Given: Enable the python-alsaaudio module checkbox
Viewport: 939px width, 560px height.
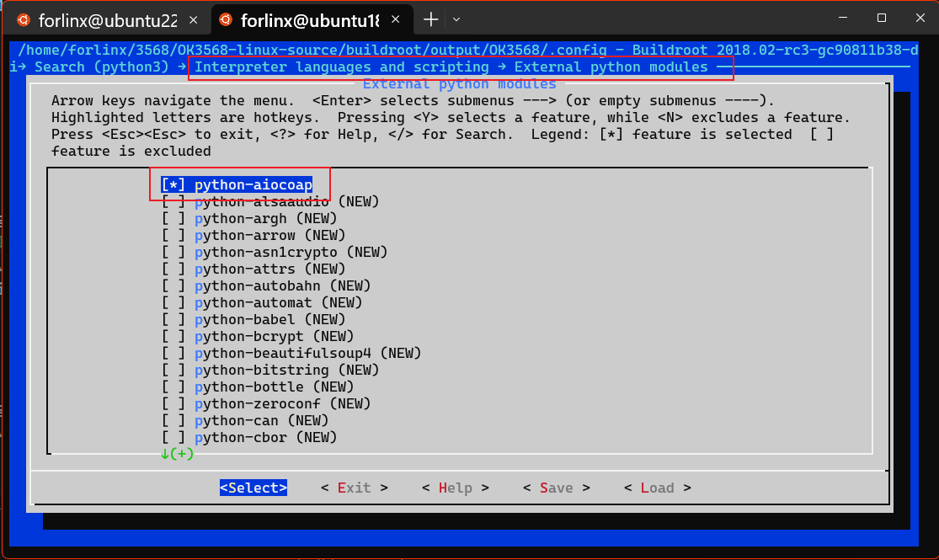Looking at the screenshot, I should tap(174, 202).
